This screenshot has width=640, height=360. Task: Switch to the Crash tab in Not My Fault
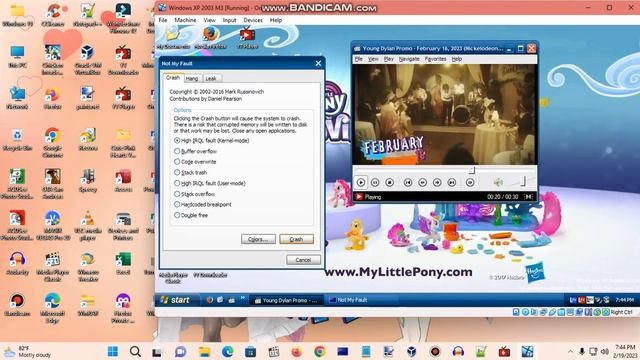point(173,78)
